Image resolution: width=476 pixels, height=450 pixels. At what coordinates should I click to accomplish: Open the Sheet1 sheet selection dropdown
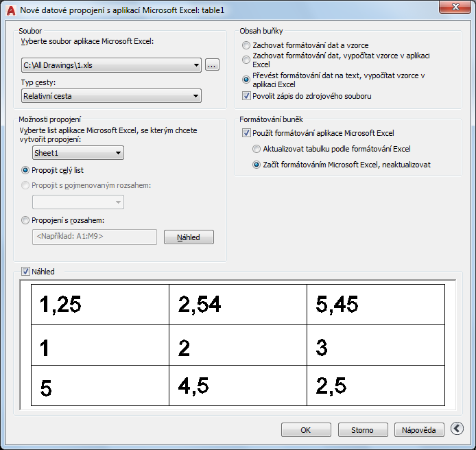click(78, 153)
